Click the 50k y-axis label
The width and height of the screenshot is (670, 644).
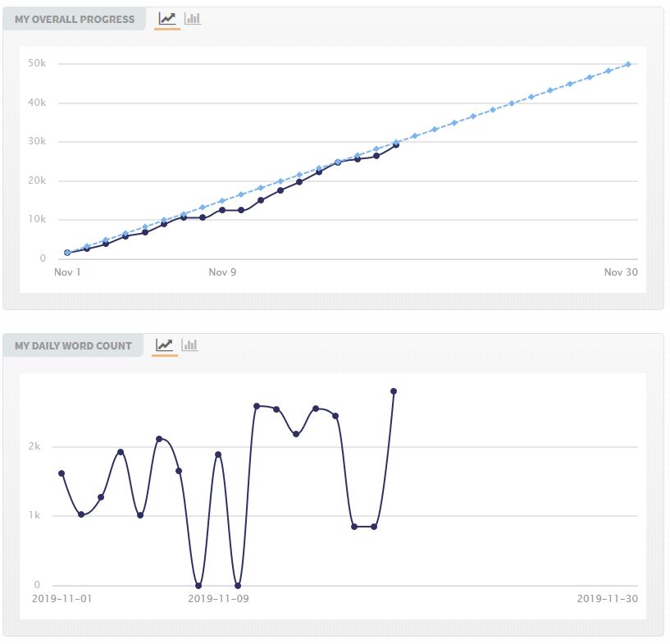coord(37,64)
